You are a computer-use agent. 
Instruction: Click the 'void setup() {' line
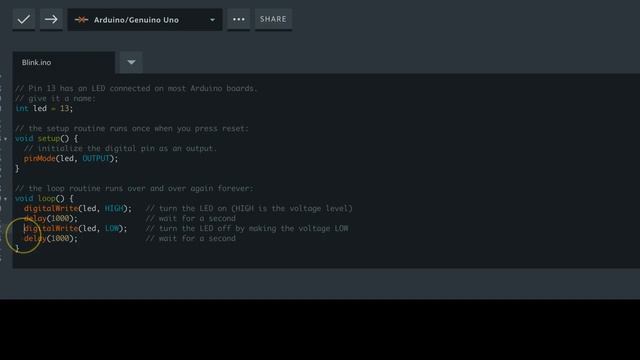46,139
